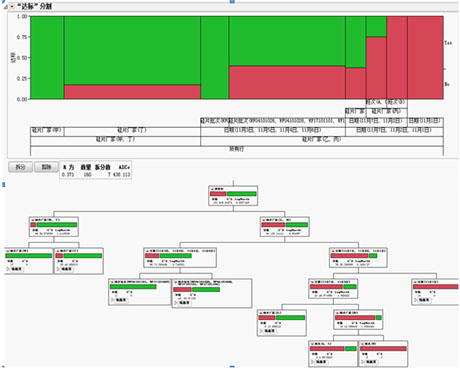The image size is (460, 369).
Task: Open the red triangle menu of the 硅片厂家(丁) leaf node
Action: click(x=58, y=251)
